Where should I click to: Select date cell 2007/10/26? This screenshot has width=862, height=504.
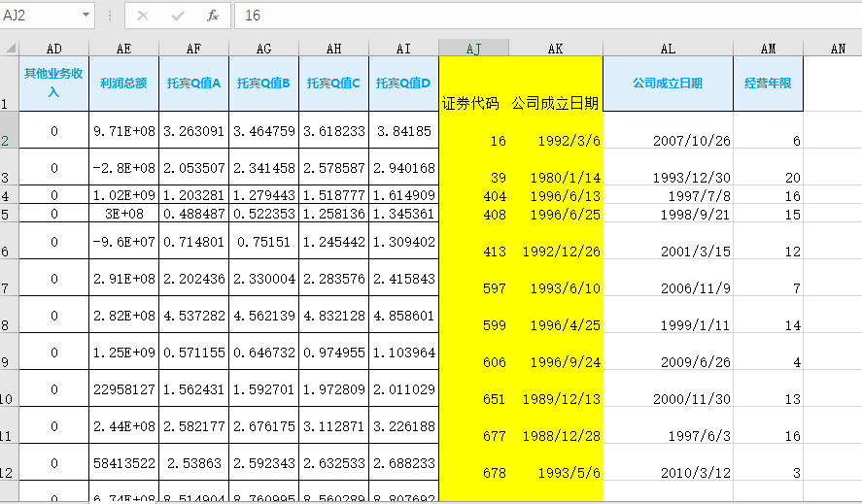pyautogui.click(x=668, y=130)
